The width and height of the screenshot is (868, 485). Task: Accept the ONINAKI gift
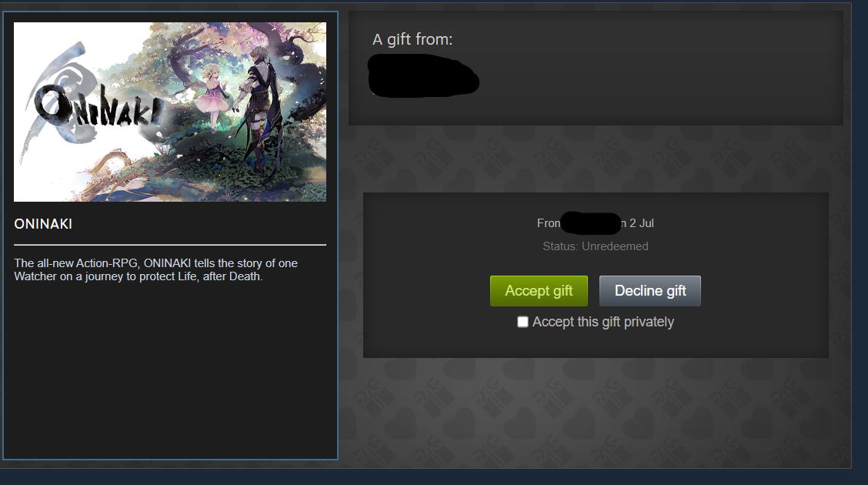tap(539, 291)
